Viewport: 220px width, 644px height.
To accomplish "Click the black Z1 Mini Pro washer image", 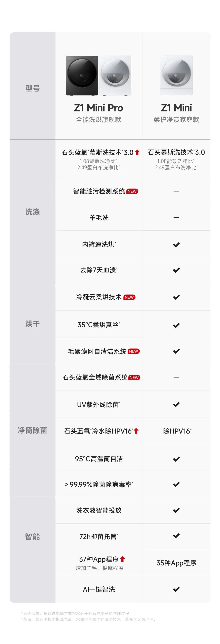I will [x=82, y=75].
